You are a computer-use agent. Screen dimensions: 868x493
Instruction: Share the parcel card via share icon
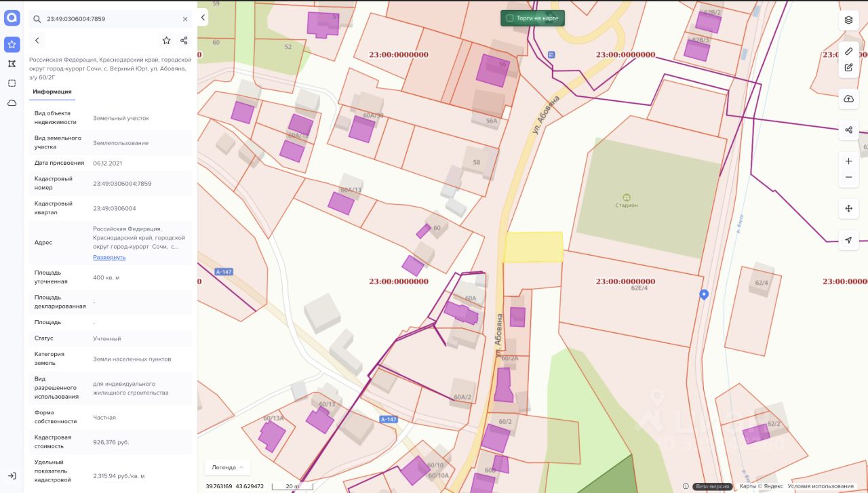(184, 41)
